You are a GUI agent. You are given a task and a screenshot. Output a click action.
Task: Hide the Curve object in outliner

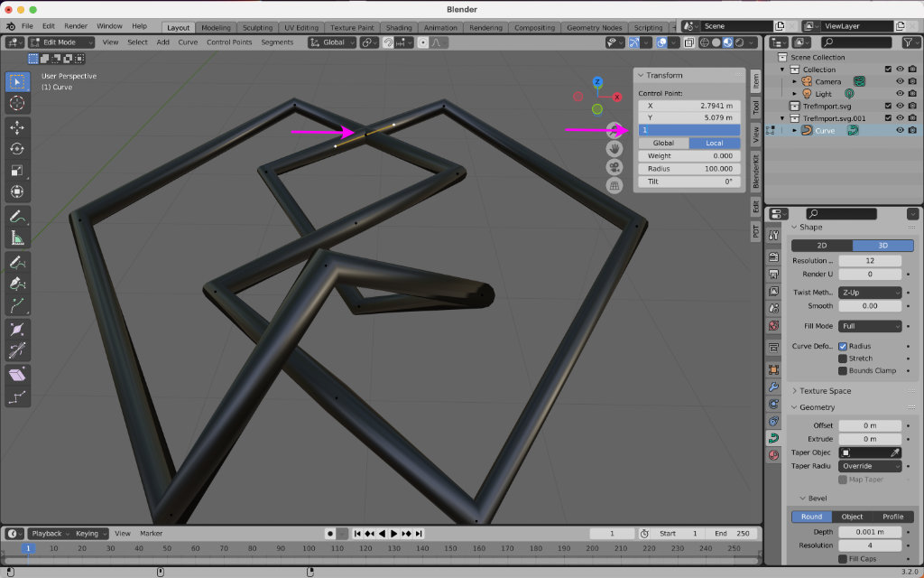pyautogui.click(x=900, y=131)
